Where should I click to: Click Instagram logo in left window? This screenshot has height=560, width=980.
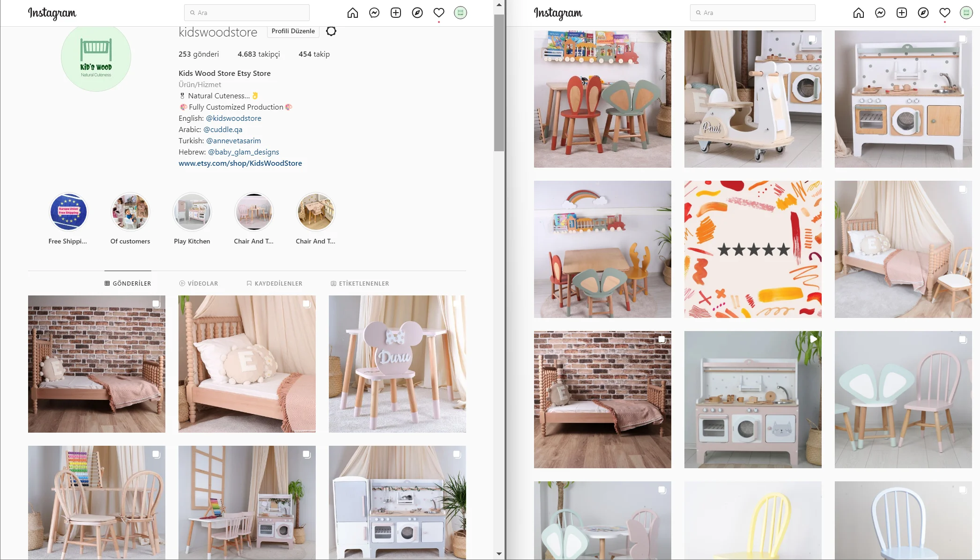[52, 13]
